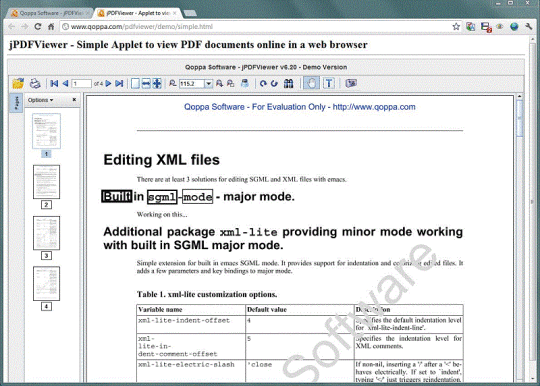Viewport: 540px width, 386px height.
Task: Click the globe extension icon
Action: (x=514, y=27)
